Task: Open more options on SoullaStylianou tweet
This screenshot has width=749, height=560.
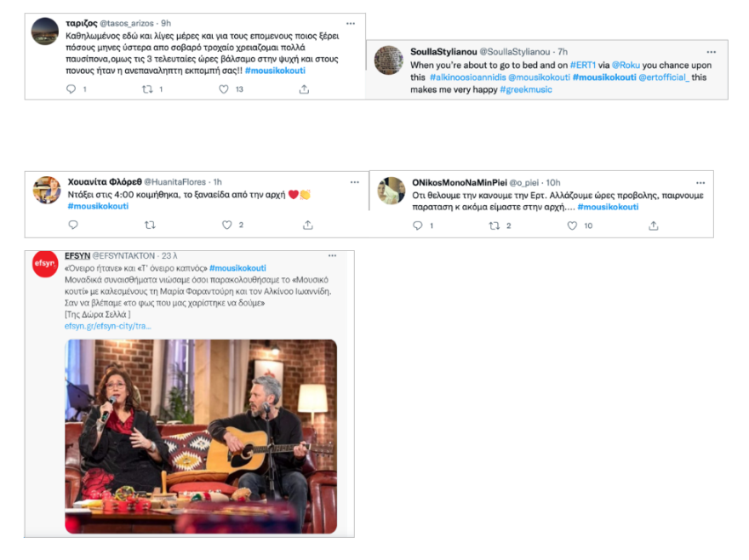Action: 712,52
